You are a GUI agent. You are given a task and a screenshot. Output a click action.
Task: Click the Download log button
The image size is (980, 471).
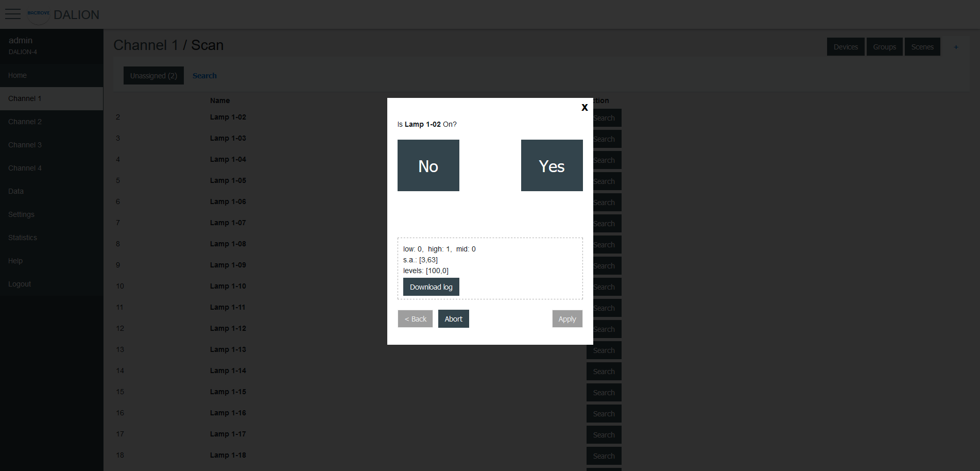pos(431,287)
